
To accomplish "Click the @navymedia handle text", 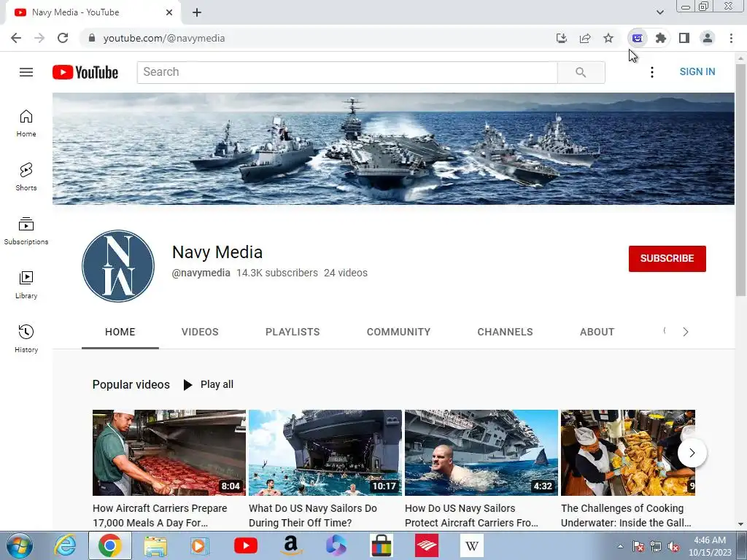I will tap(201, 273).
